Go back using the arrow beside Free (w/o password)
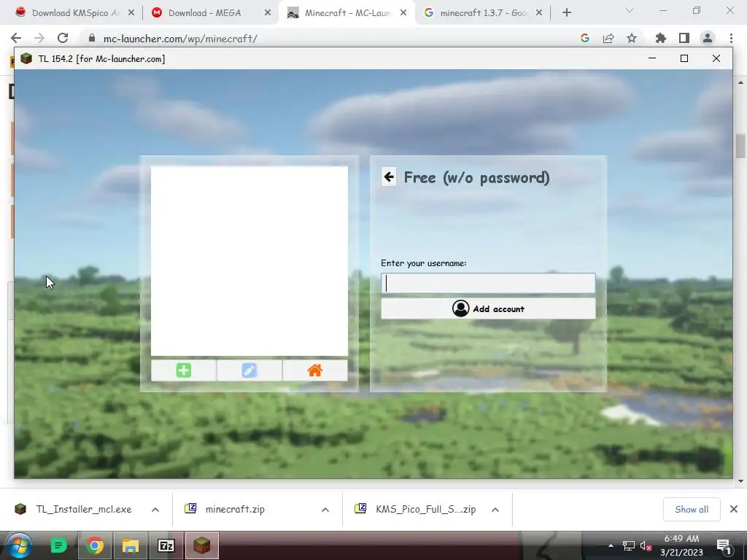 (x=389, y=177)
